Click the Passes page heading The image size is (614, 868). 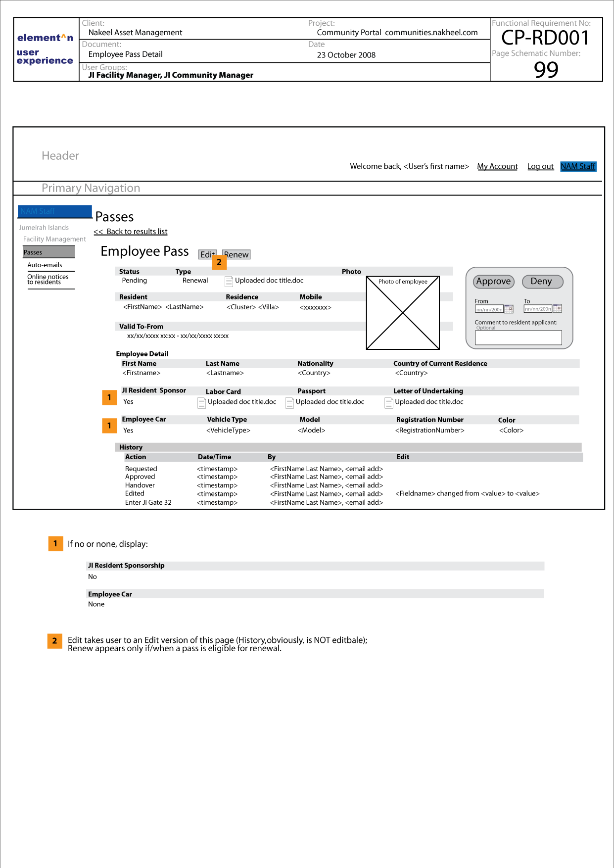click(x=114, y=217)
